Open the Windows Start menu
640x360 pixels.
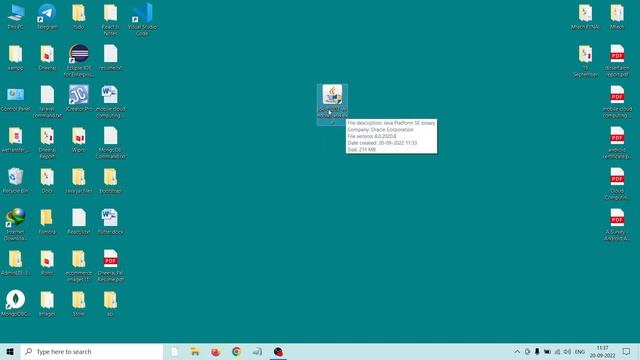click(x=10, y=351)
